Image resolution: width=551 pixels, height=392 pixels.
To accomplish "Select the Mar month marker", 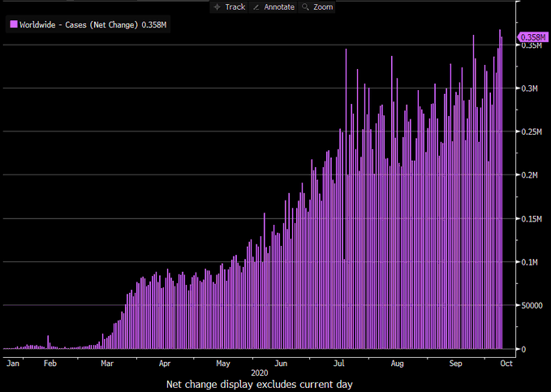I will click(107, 364).
